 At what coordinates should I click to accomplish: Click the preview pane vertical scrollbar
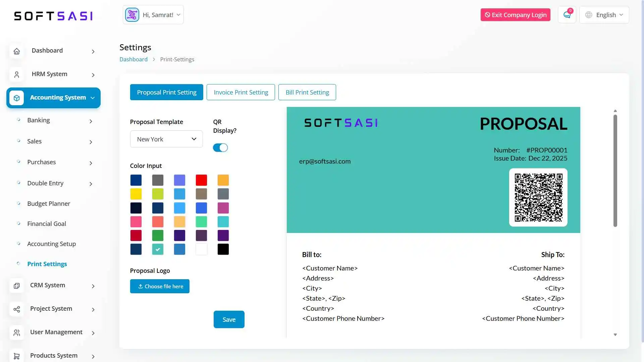(x=615, y=171)
